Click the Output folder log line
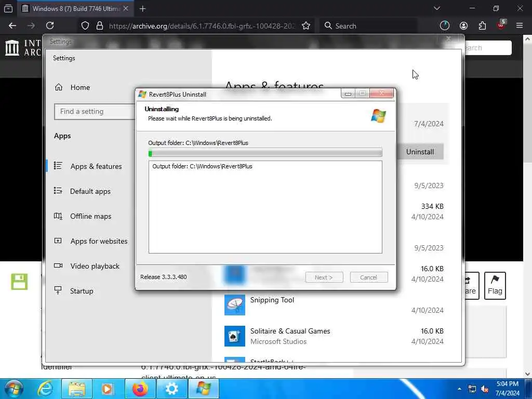This screenshot has width=532, height=399. point(202,167)
